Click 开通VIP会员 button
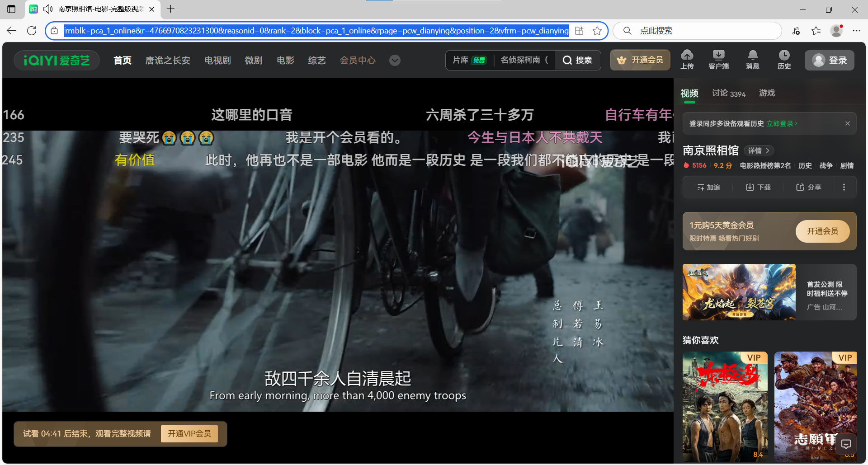The image size is (868, 465). tap(189, 433)
